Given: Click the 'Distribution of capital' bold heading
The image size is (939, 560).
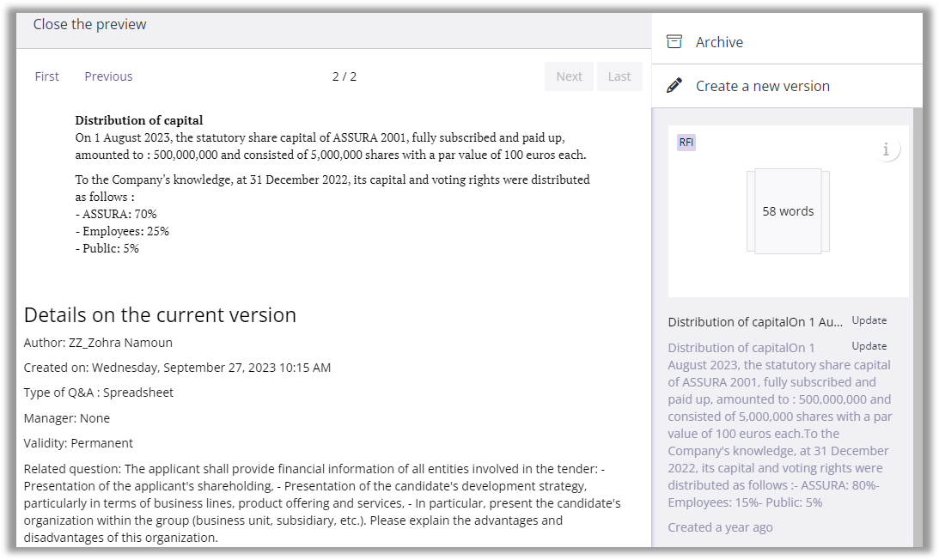Looking at the screenshot, I should pos(139,120).
